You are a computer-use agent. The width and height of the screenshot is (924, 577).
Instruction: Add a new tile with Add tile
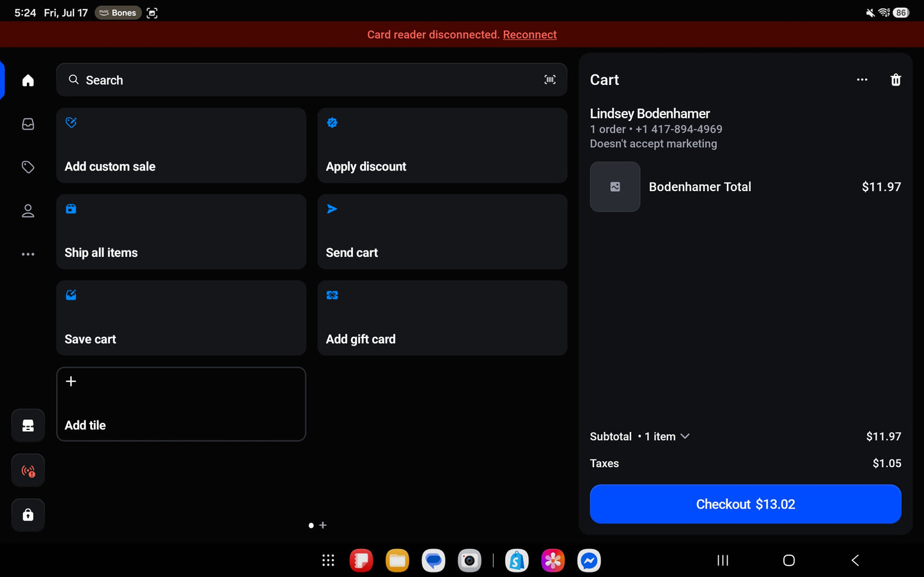click(181, 404)
